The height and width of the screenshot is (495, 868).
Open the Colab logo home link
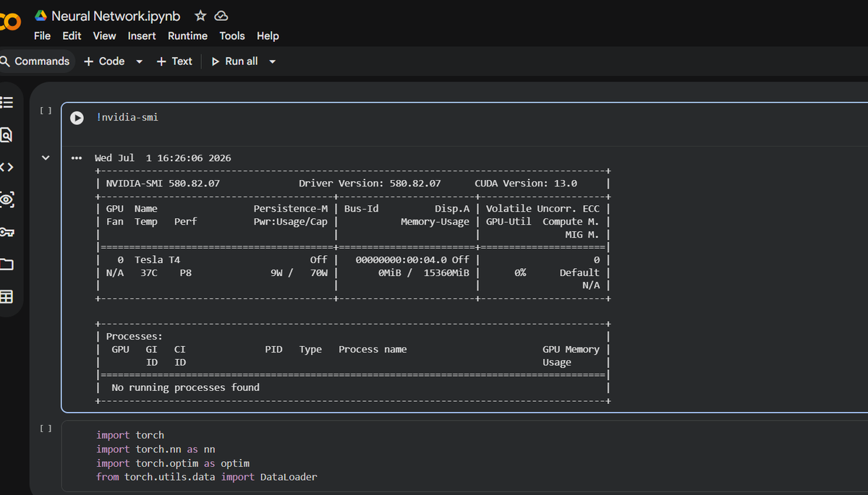tap(9, 23)
